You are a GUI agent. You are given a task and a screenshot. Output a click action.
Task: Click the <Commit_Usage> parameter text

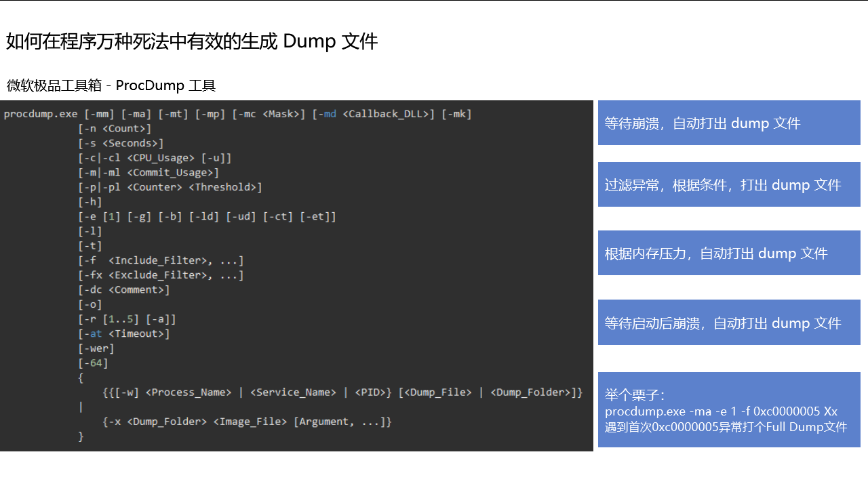pyautogui.click(x=173, y=173)
